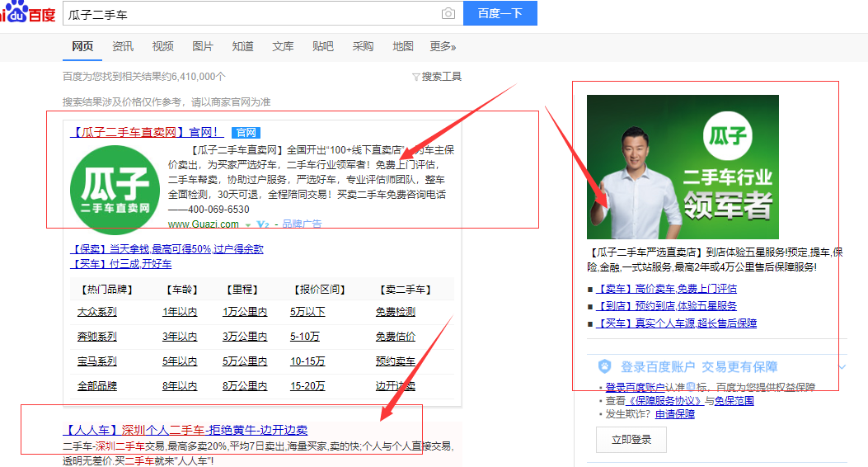Open the 【人人车】深圳个人二手车 result link
Image resolution: width=868 pixels, height=467 pixels.
185,430
